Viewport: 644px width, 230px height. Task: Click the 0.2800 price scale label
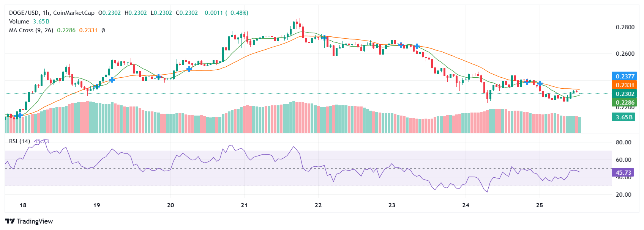click(625, 27)
